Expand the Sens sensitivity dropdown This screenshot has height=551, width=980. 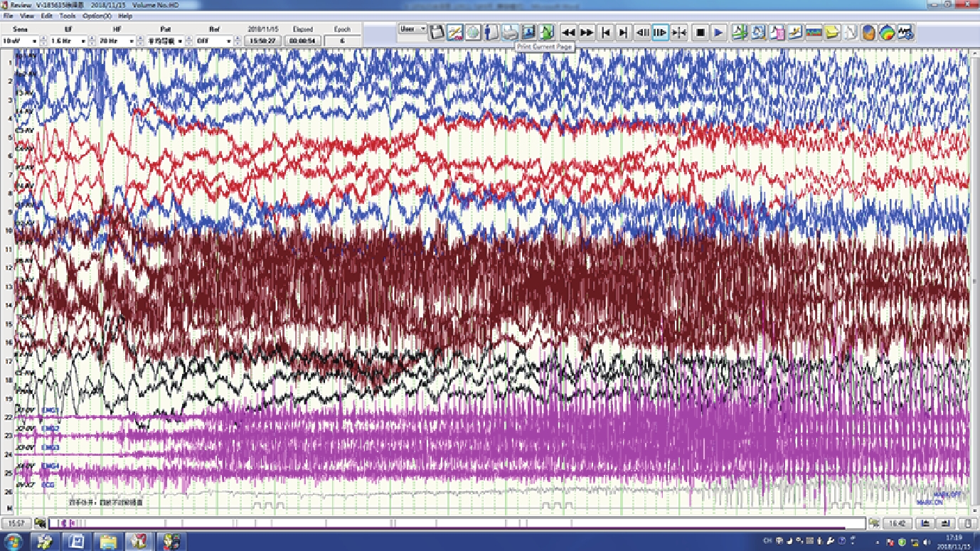pos(33,41)
